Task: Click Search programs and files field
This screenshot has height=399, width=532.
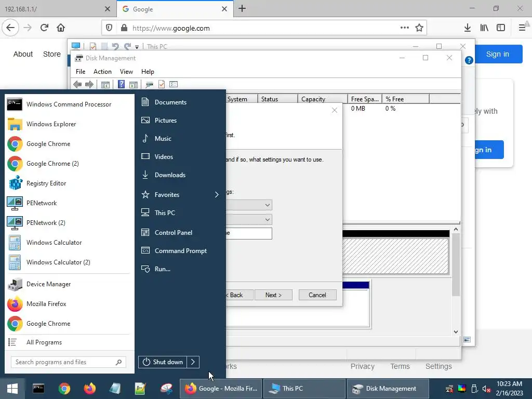Action: (69, 362)
